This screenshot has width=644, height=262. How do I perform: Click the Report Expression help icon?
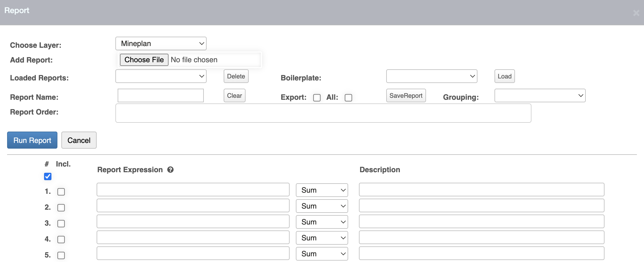click(170, 170)
